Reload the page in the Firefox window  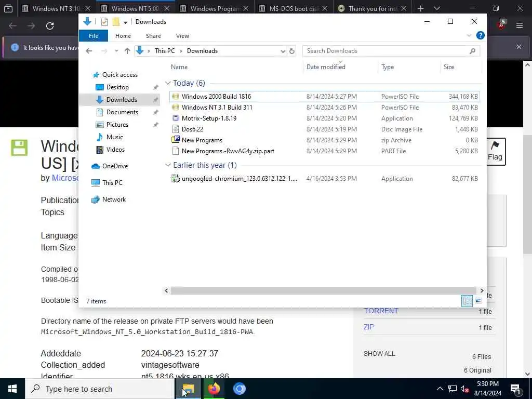coord(50,26)
